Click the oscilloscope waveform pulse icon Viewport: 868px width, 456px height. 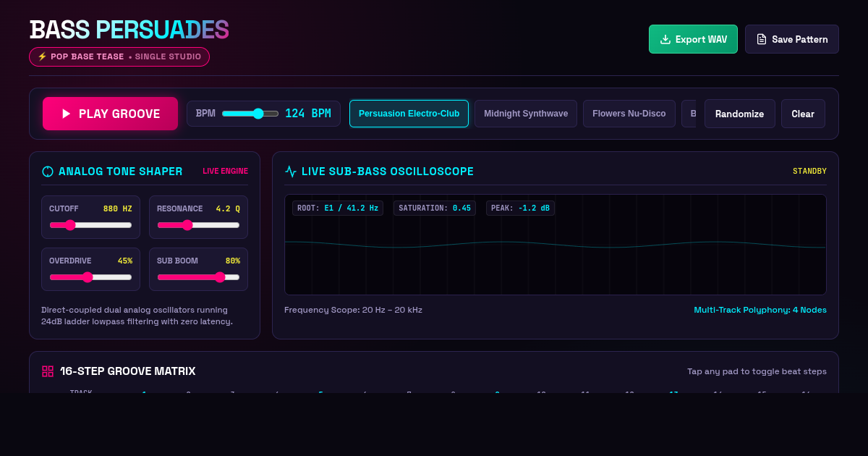[291, 172]
